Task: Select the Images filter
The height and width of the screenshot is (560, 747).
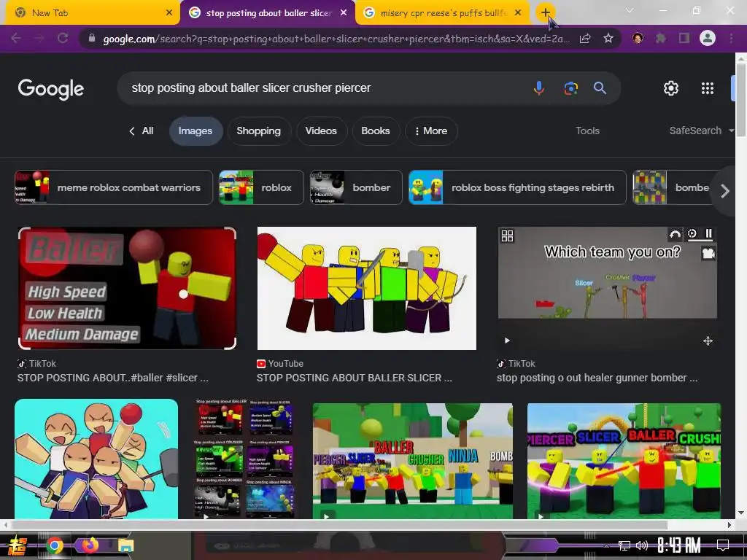Action: click(196, 131)
